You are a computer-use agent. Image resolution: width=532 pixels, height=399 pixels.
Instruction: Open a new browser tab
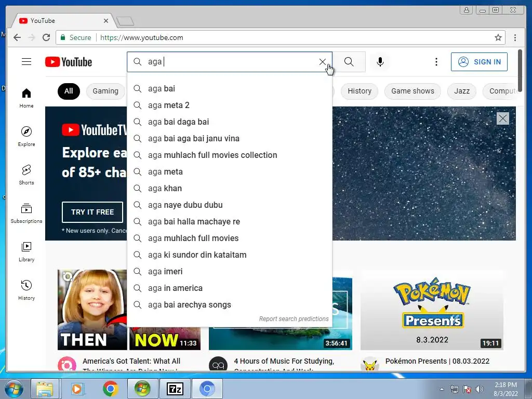point(125,21)
